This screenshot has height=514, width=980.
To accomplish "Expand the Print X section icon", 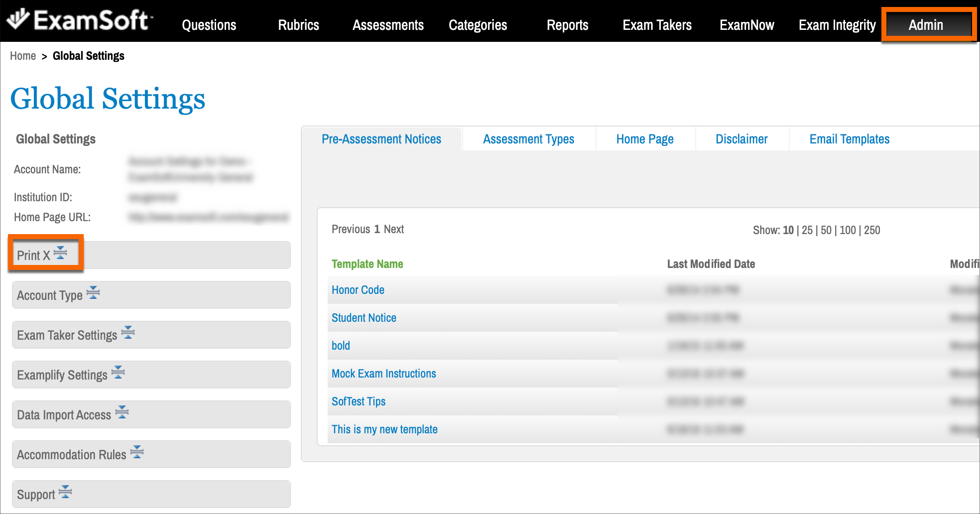I will (60, 253).
